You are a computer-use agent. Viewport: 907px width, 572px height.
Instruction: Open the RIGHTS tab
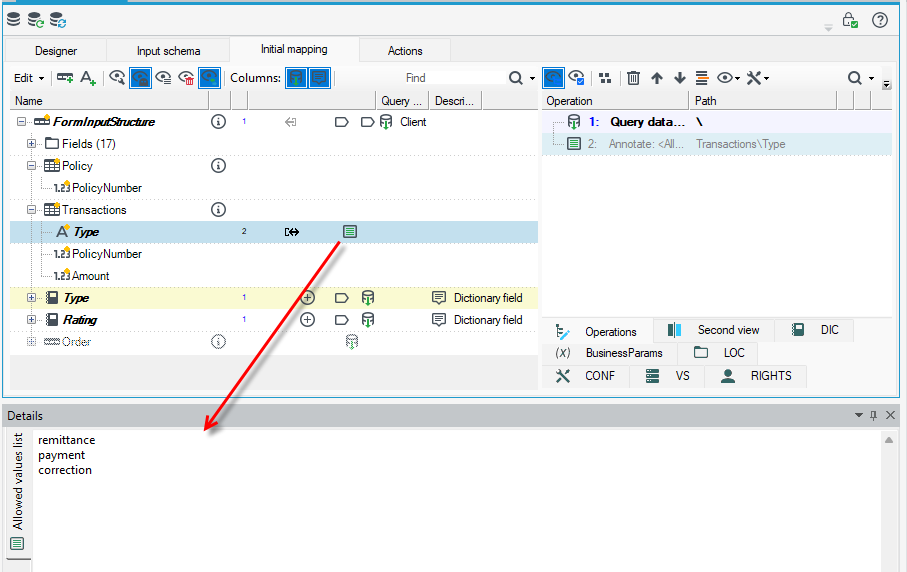[756, 376]
